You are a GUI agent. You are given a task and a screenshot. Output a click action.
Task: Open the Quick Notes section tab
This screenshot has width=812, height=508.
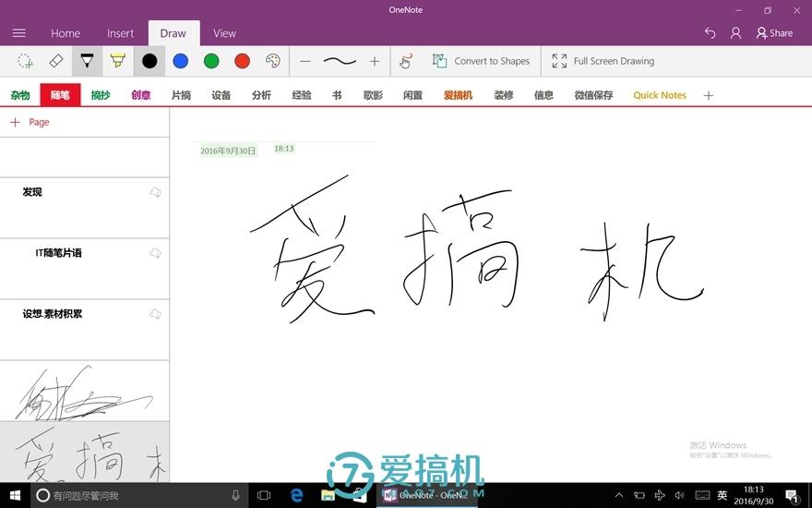(659, 95)
